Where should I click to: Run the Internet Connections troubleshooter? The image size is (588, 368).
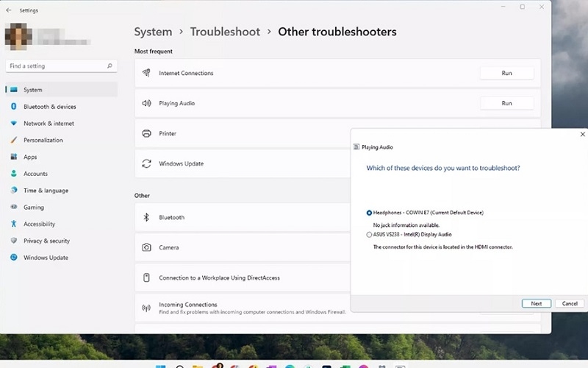pyautogui.click(x=506, y=74)
